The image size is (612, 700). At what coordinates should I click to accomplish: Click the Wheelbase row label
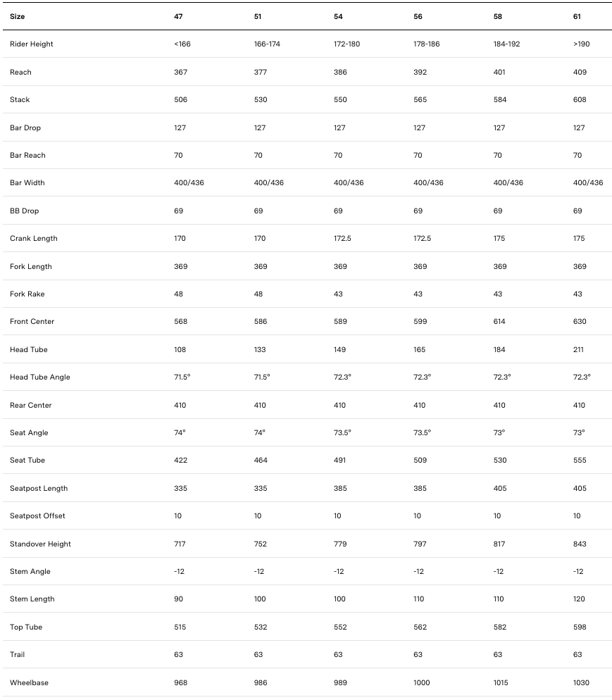30,683
